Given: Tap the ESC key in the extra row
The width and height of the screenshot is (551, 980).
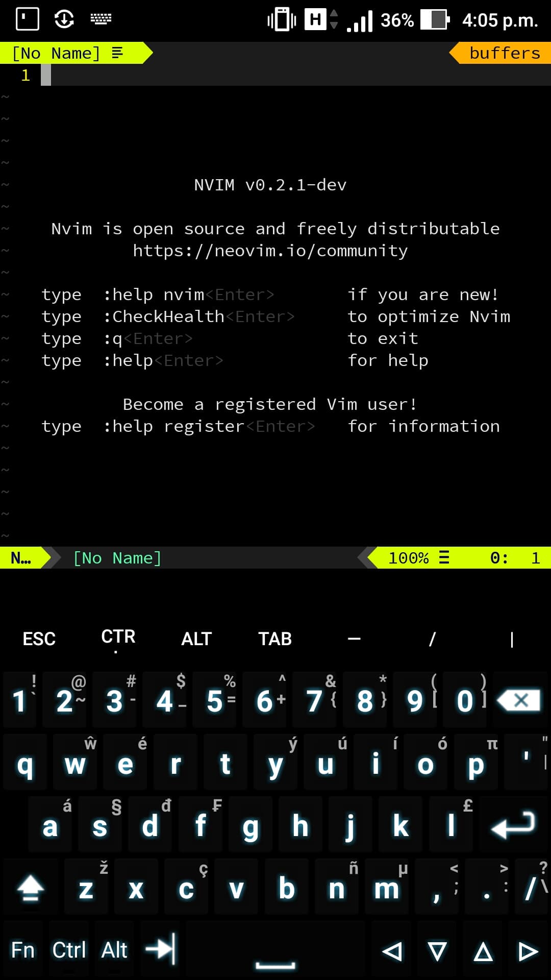Looking at the screenshot, I should click(x=39, y=639).
